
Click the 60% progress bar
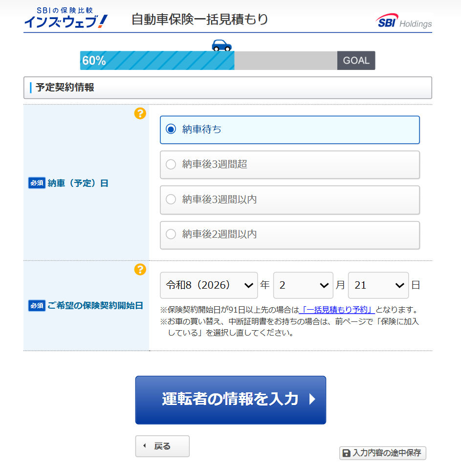[156, 60]
